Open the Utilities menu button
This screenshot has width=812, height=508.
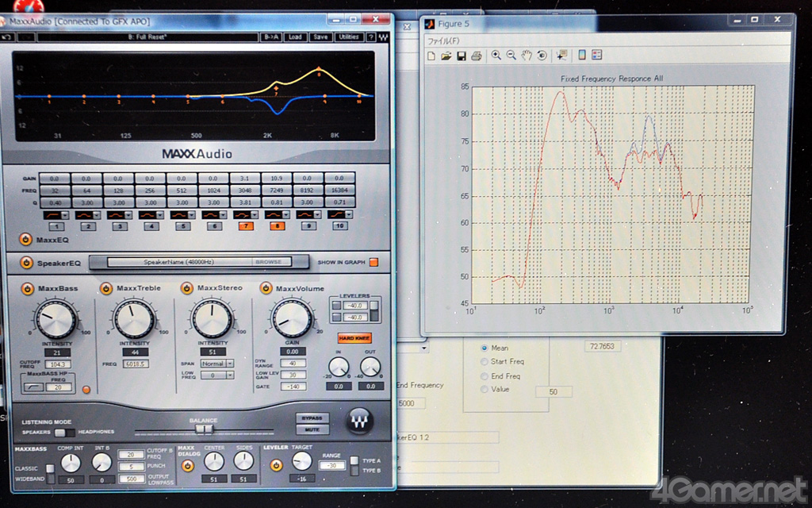coord(348,37)
